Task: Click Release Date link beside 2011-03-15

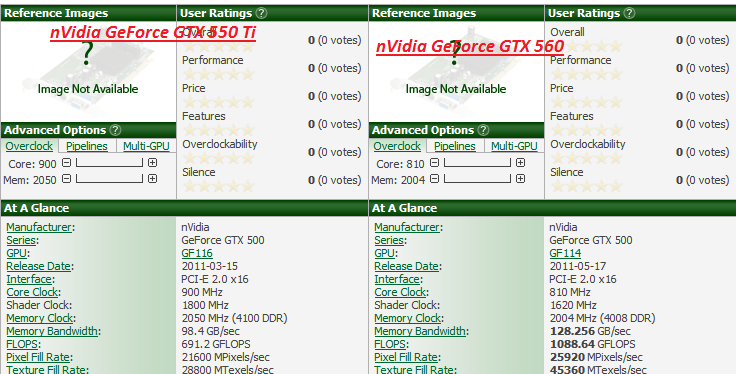Action: [38, 267]
